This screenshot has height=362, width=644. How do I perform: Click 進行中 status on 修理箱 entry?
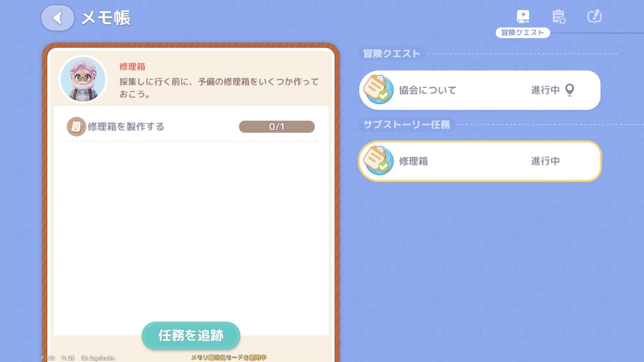pyautogui.click(x=546, y=161)
